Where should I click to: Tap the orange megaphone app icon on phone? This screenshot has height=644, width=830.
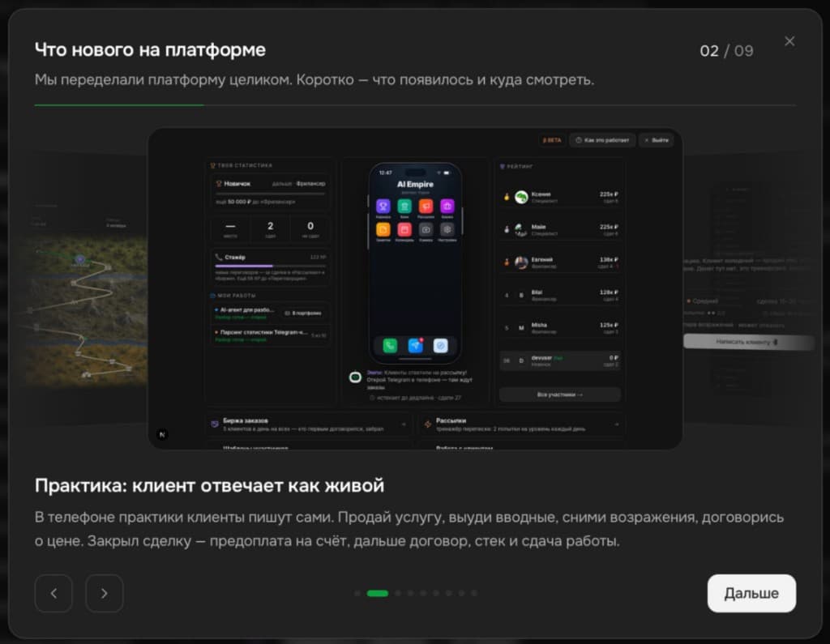coord(426,206)
